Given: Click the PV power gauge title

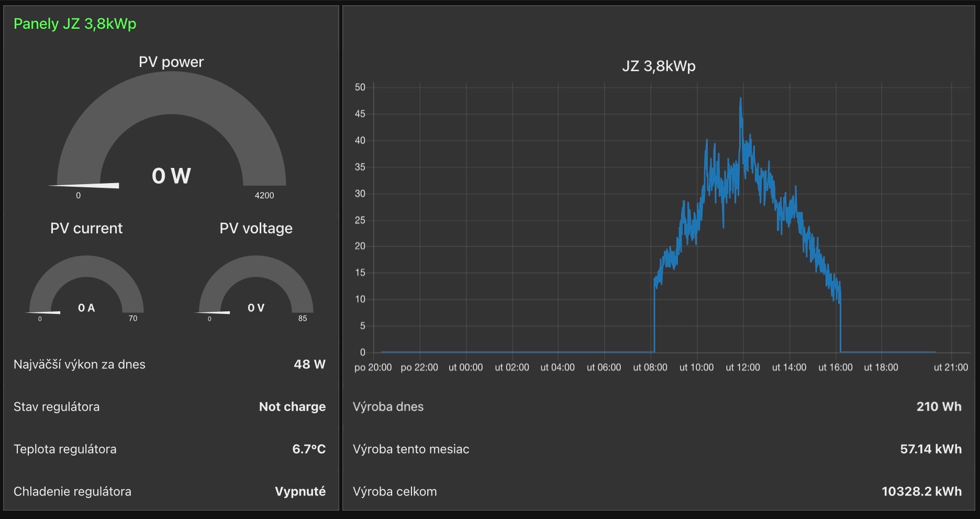Looking at the screenshot, I should [x=171, y=62].
